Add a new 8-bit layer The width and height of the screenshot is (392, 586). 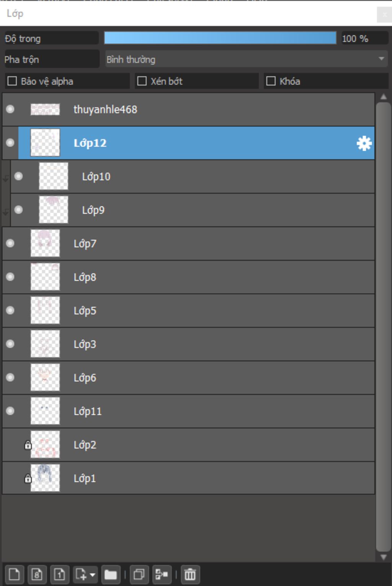[37, 575]
